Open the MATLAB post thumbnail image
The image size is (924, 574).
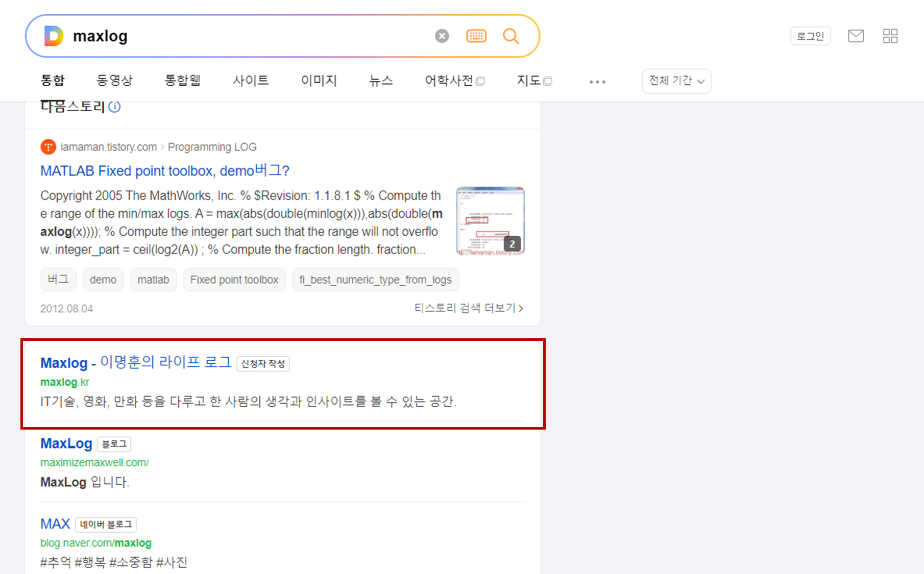(x=491, y=221)
